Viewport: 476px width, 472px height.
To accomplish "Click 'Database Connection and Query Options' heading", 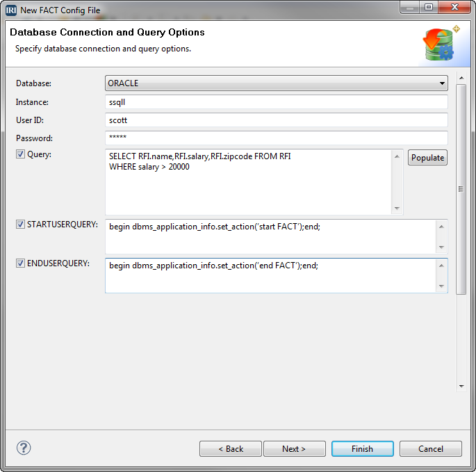I will 107,32.
